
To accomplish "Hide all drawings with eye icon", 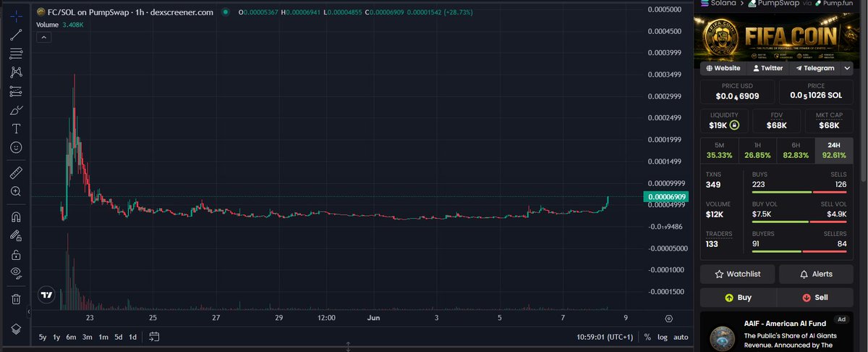I will (16, 273).
